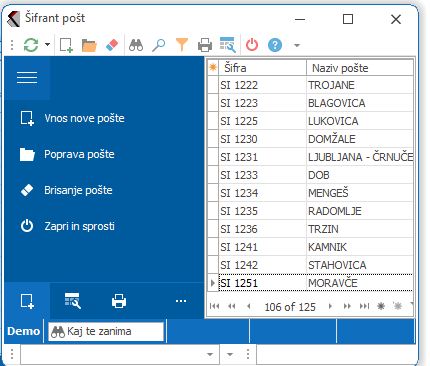Click the Demo status label

(x=24, y=331)
